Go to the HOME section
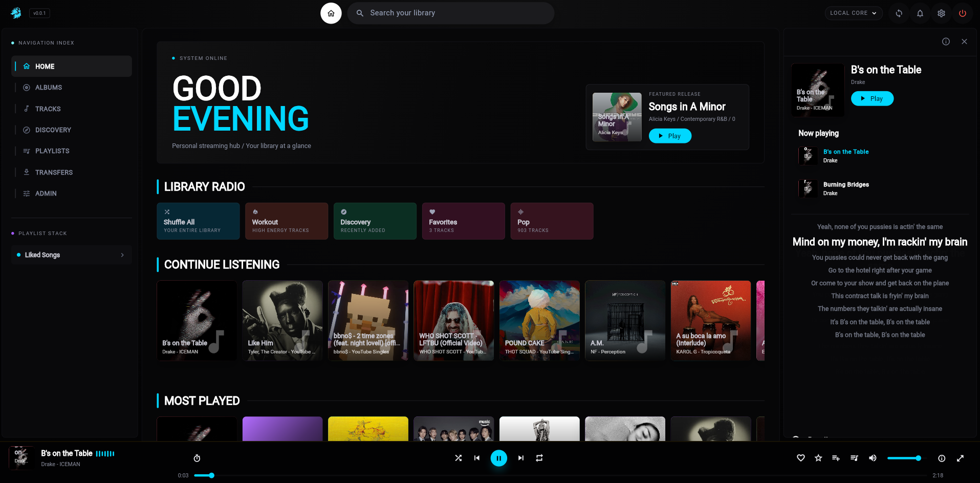980x483 pixels. [72, 67]
